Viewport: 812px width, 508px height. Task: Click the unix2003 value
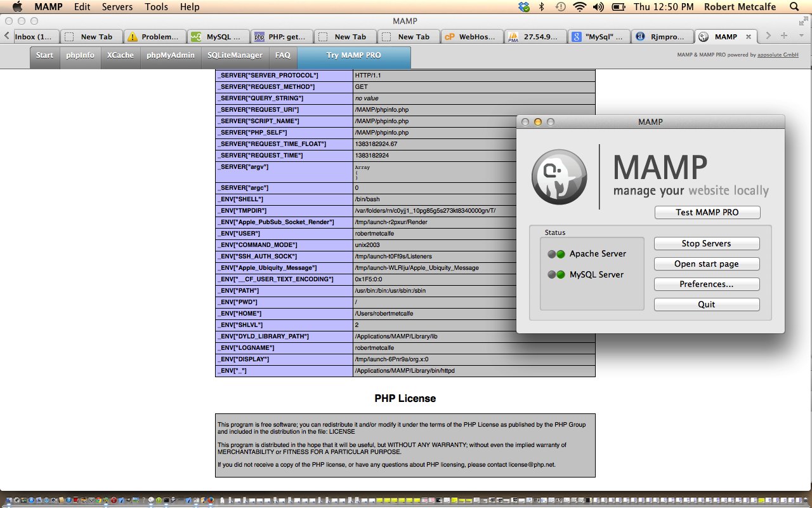point(367,245)
